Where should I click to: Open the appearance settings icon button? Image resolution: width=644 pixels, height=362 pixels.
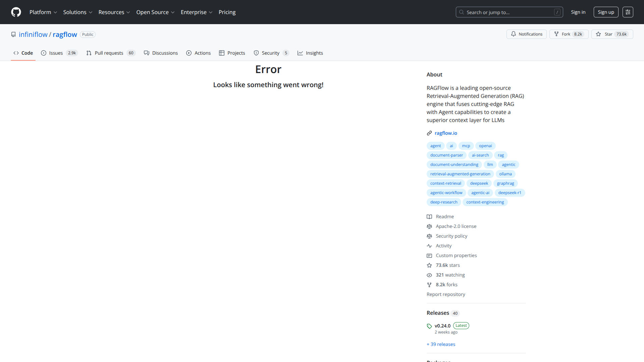[x=628, y=12]
